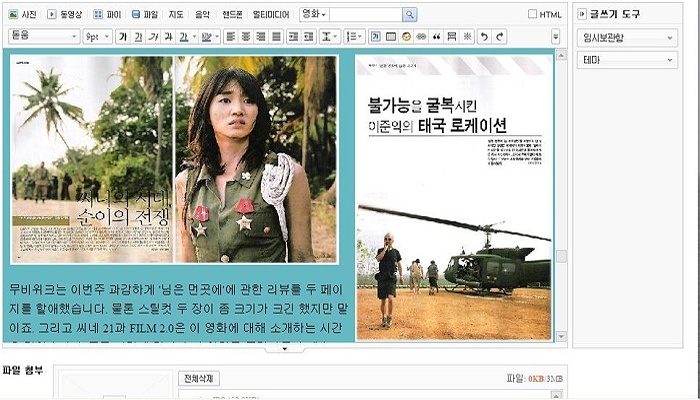
Task: Click the divider line insert icon
Action: click(452, 37)
